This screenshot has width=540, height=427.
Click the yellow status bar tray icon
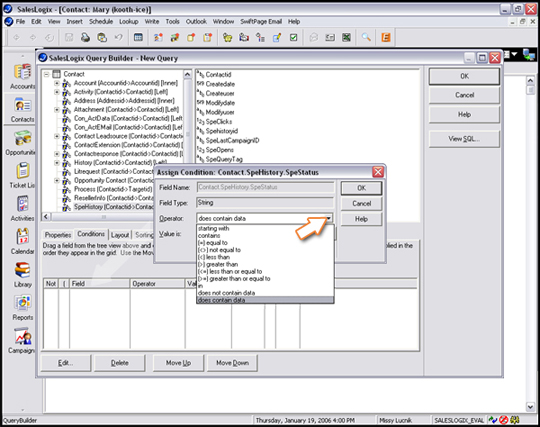pyautogui.click(x=515, y=420)
